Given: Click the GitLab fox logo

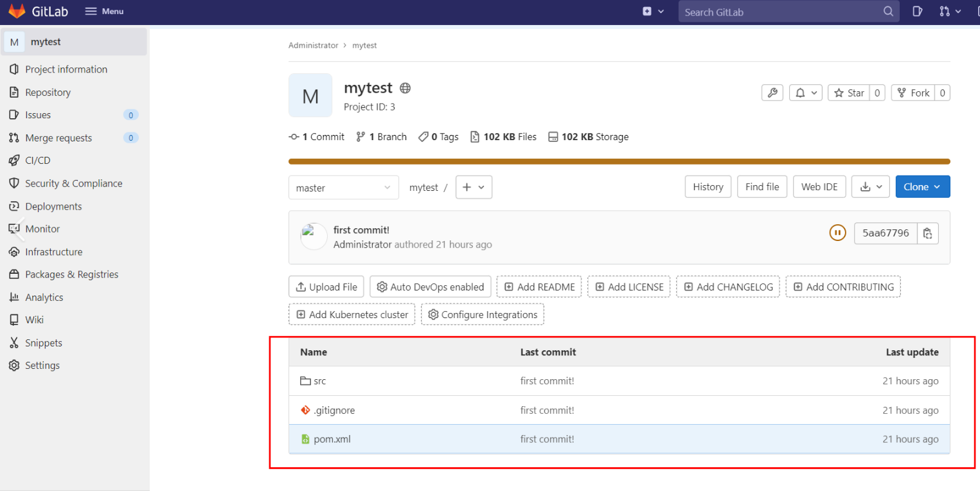Looking at the screenshot, I should click(17, 12).
